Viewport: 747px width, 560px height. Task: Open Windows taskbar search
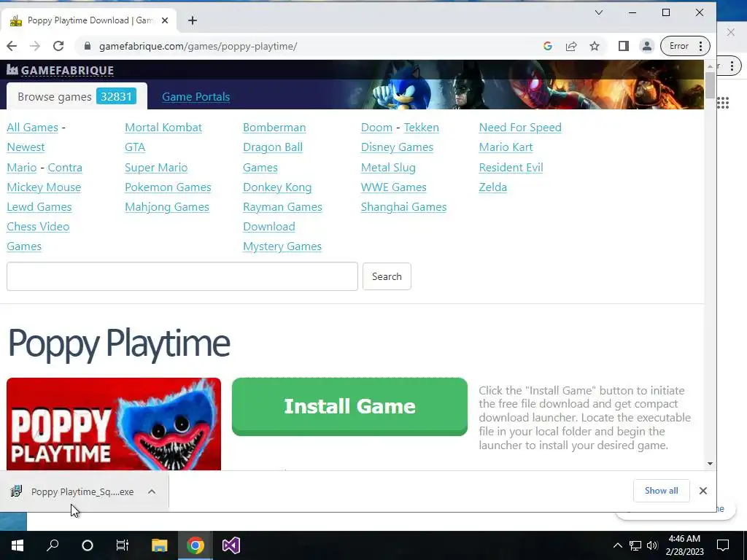point(53,545)
